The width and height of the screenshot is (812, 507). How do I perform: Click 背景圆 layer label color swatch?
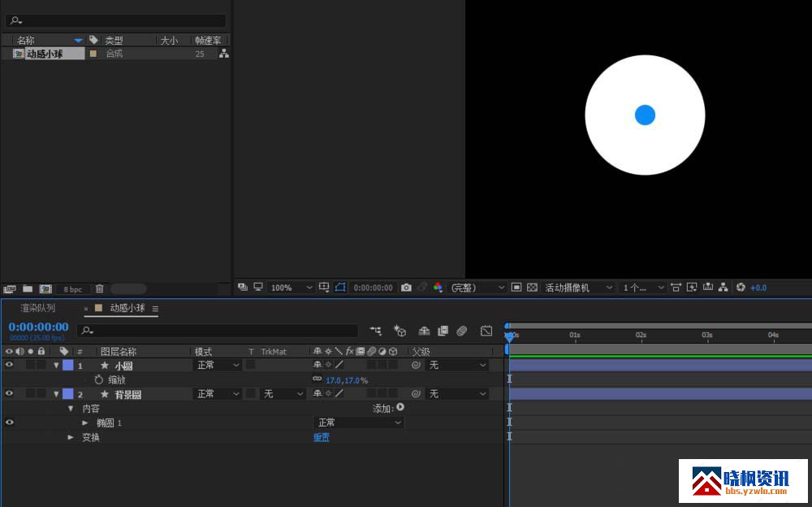coord(68,393)
